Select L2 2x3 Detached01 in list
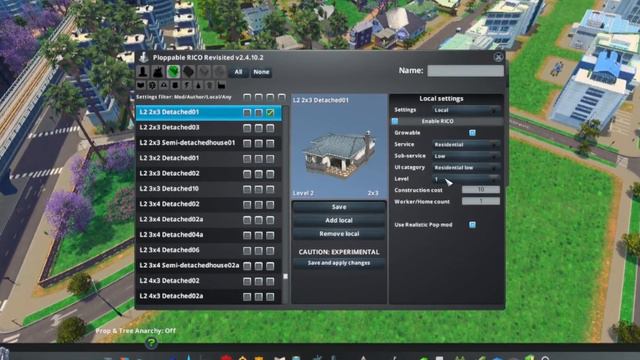This screenshot has width=640, height=360. 209,112
